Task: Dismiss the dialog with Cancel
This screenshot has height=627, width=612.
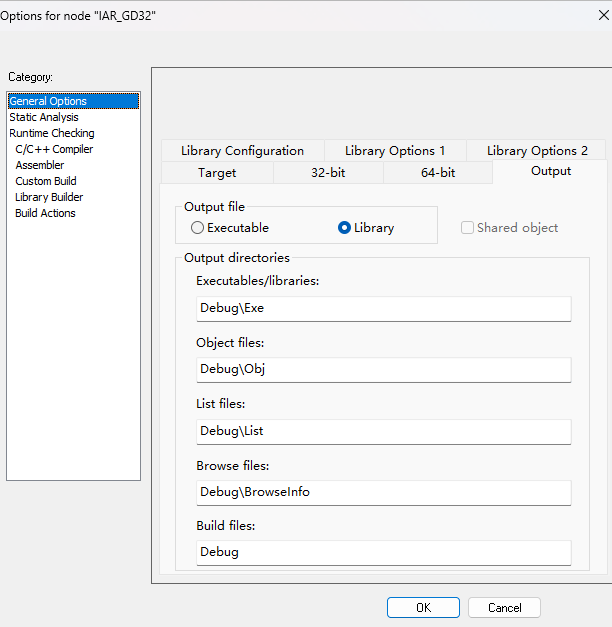Action: point(504,607)
